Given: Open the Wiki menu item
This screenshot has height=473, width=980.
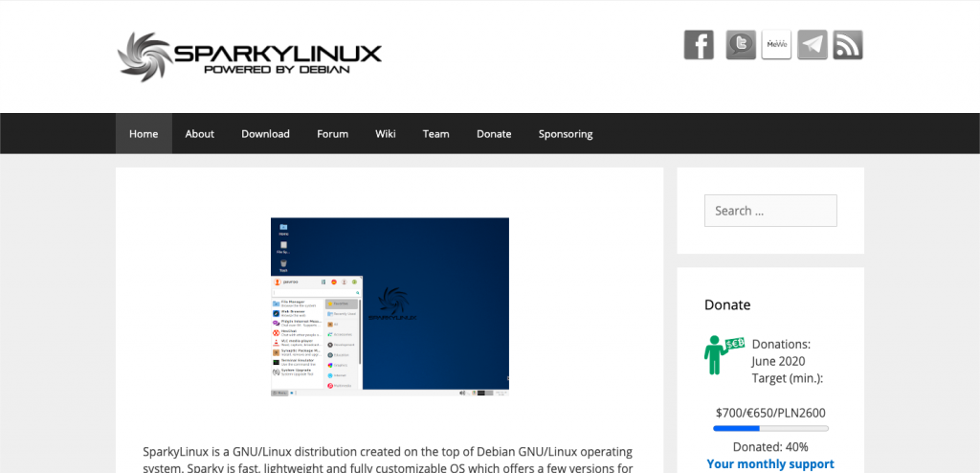Looking at the screenshot, I should [x=386, y=134].
